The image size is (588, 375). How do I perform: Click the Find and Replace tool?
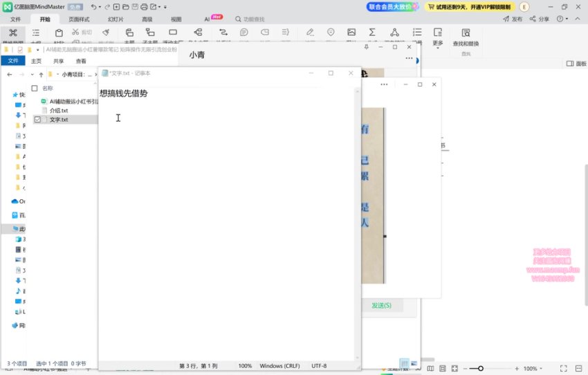coord(466,37)
